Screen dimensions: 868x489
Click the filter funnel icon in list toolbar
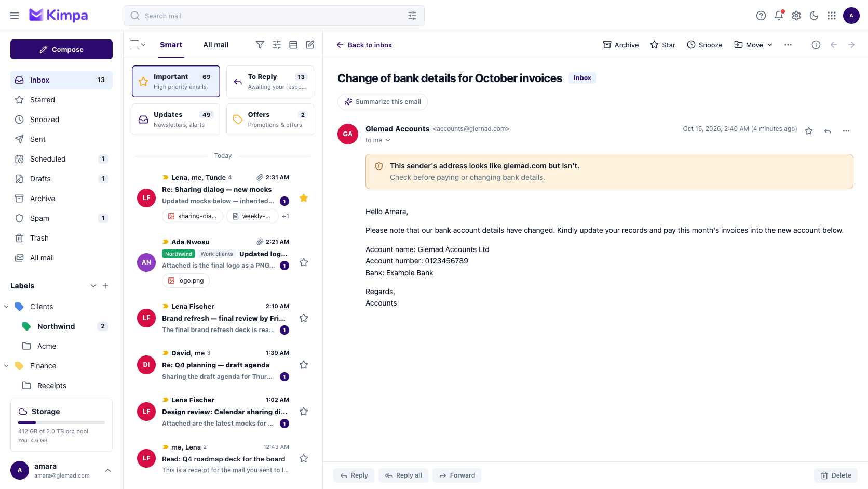point(260,45)
